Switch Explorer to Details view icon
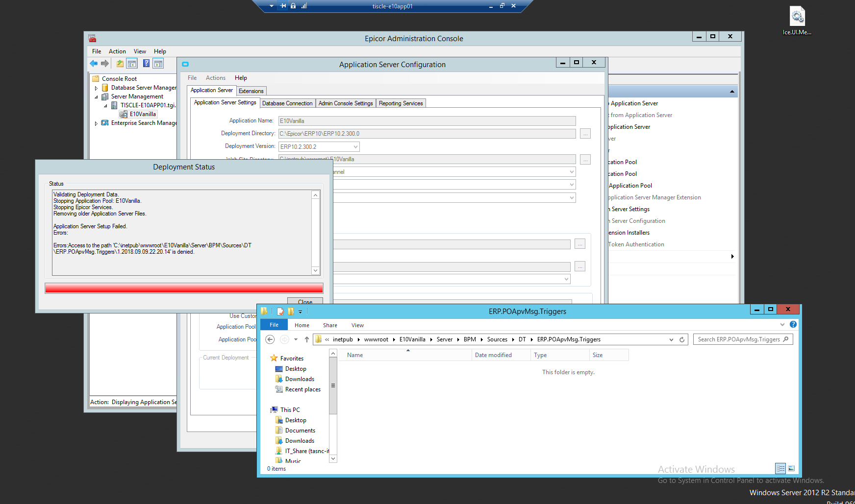Image resolution: width=855 pixels, height=504 pixels. click(x=780, y=469)
